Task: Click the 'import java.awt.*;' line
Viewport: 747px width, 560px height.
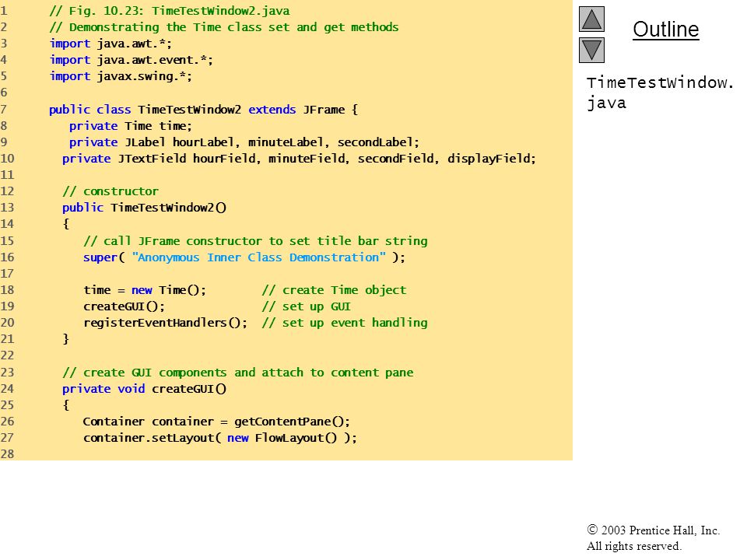Action: (x=110, y=44)
